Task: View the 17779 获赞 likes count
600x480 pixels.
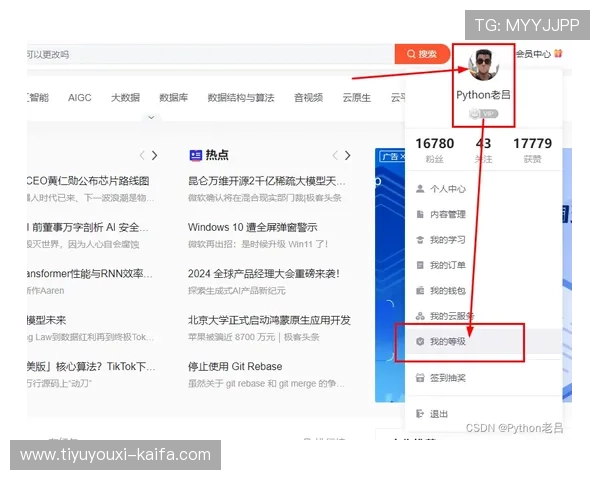Action: tap(532, 150)
